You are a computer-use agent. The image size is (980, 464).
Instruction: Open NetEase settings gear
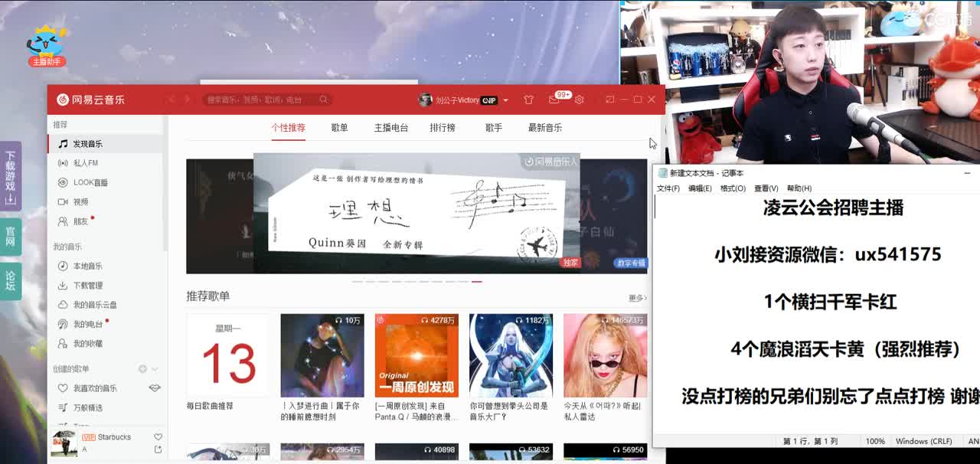579,100
